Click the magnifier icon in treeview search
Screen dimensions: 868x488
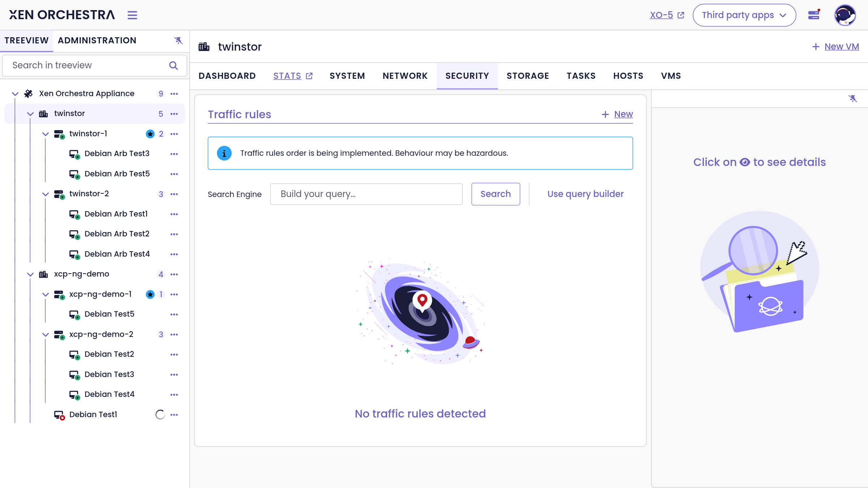click(x=174, y=65)
